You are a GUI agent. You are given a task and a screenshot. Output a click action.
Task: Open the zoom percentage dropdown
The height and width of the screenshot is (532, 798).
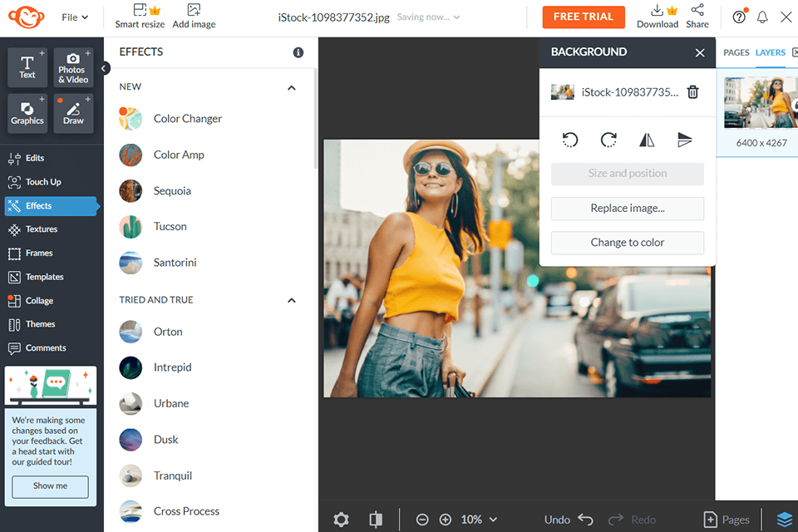[479, 520]
